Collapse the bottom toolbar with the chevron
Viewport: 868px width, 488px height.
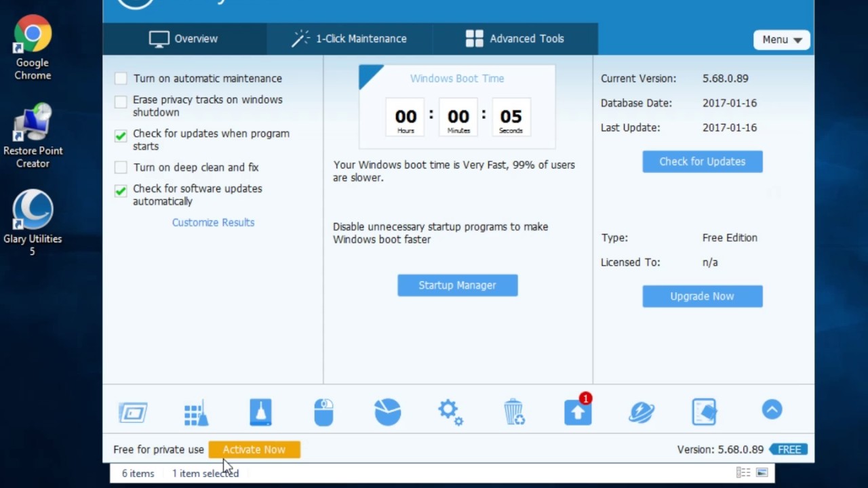(772, 409)
